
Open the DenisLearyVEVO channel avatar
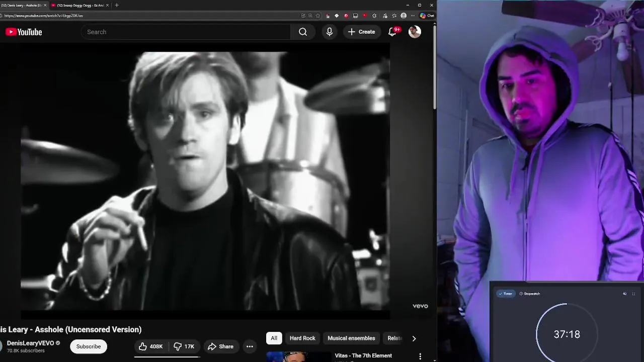[x=1, y=346]
